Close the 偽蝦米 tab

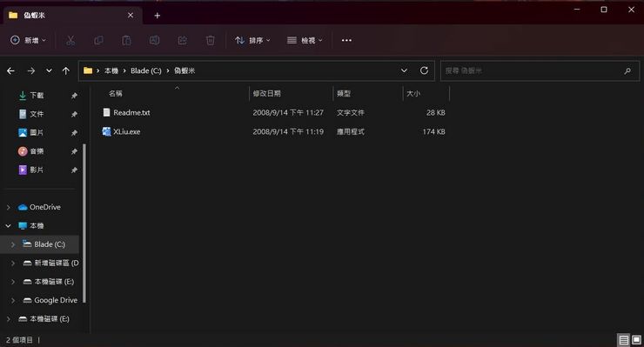[x=131, y=15]
